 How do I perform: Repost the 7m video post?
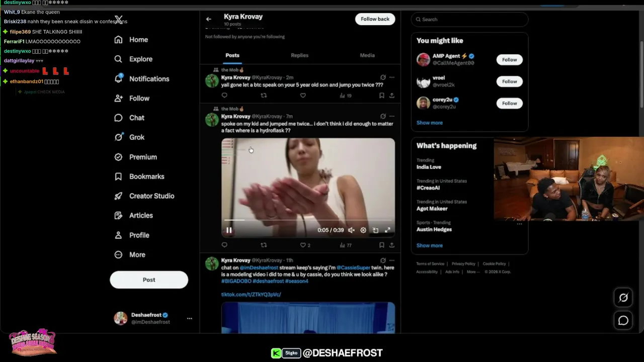(x=264, y=245)
